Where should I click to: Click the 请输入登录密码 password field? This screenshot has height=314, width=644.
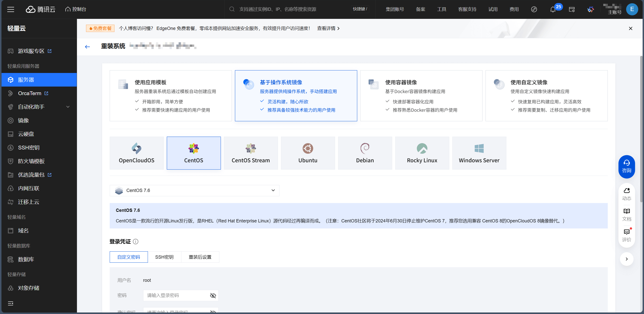(x=176, y=295)
